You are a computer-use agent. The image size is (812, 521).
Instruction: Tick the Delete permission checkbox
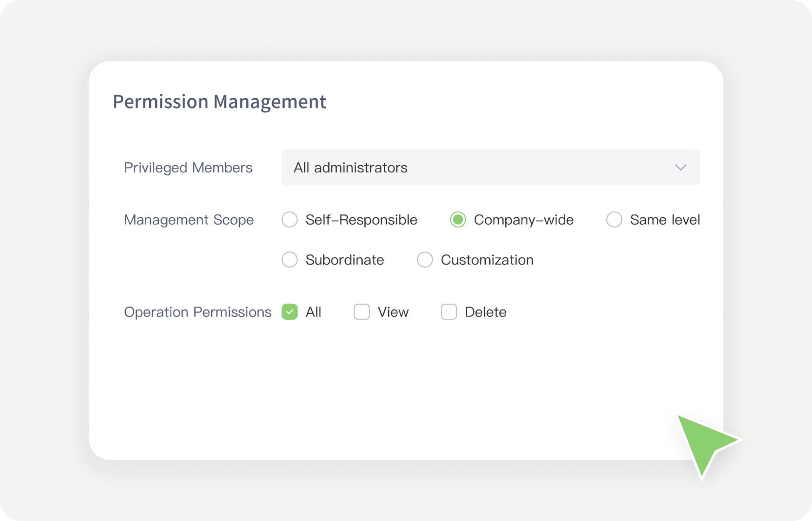pos(449,312)
